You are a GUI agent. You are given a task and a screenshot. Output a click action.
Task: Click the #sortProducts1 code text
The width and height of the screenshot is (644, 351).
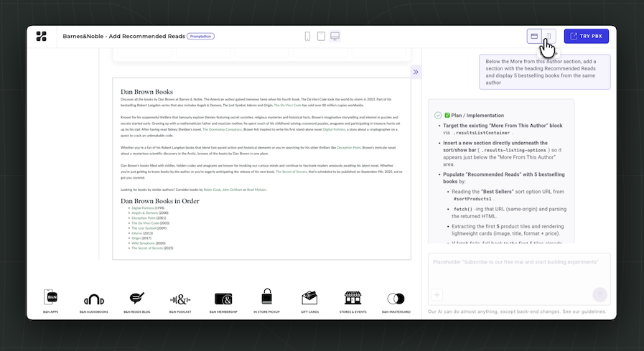[472, 199]
